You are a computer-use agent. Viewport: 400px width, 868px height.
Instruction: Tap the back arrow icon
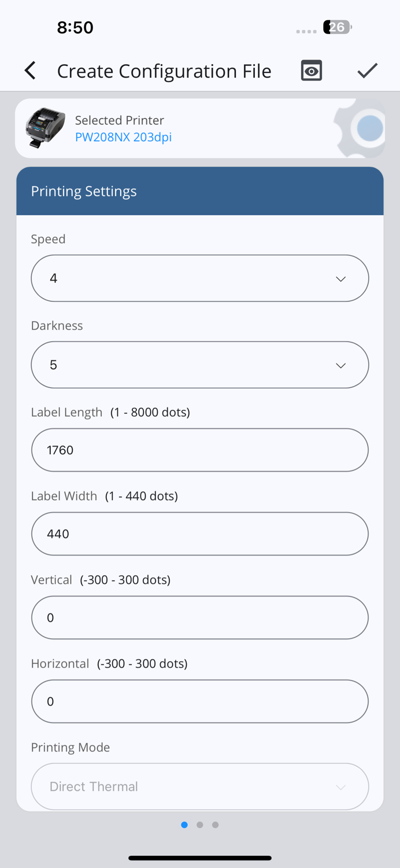click(30, 71)
